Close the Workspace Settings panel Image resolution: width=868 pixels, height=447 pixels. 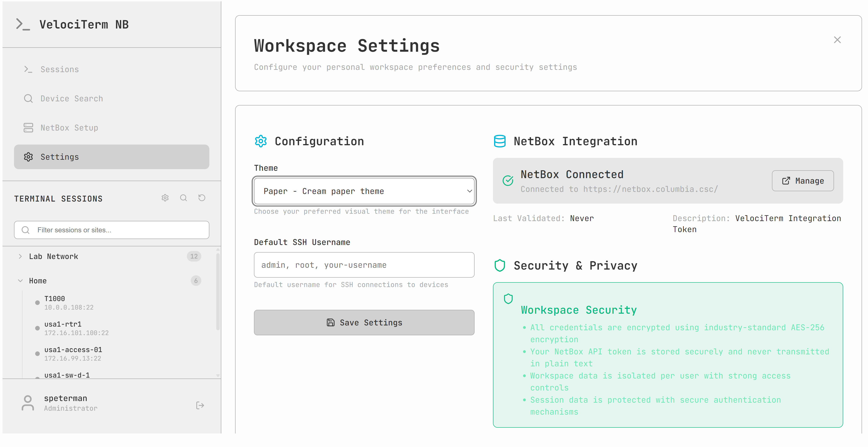[837, 40]
